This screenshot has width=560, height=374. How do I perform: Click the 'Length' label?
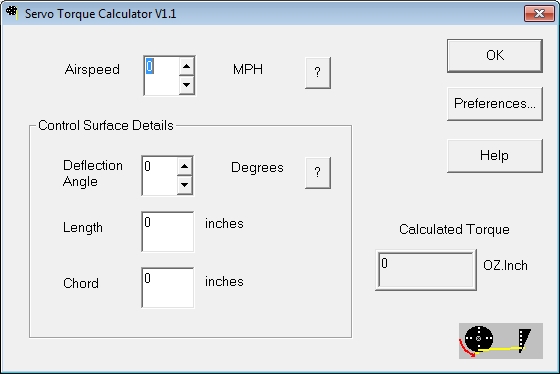click(x=83, y=228)
